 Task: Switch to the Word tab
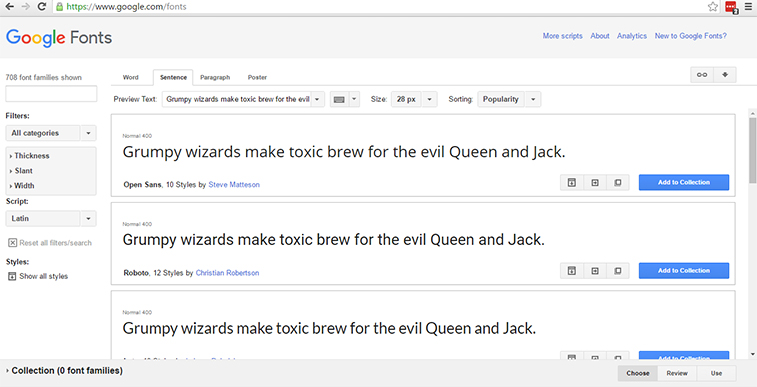coord(130,77)
